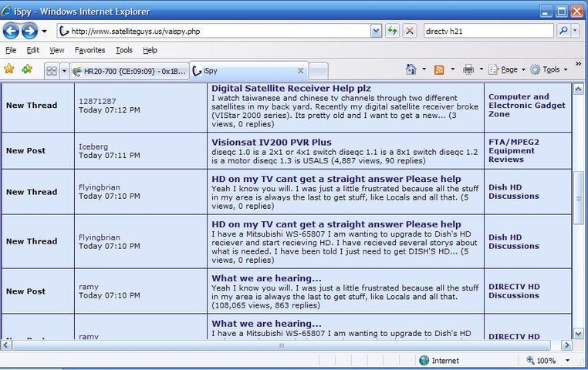Open the Tools gear command menu

point(549,69)
